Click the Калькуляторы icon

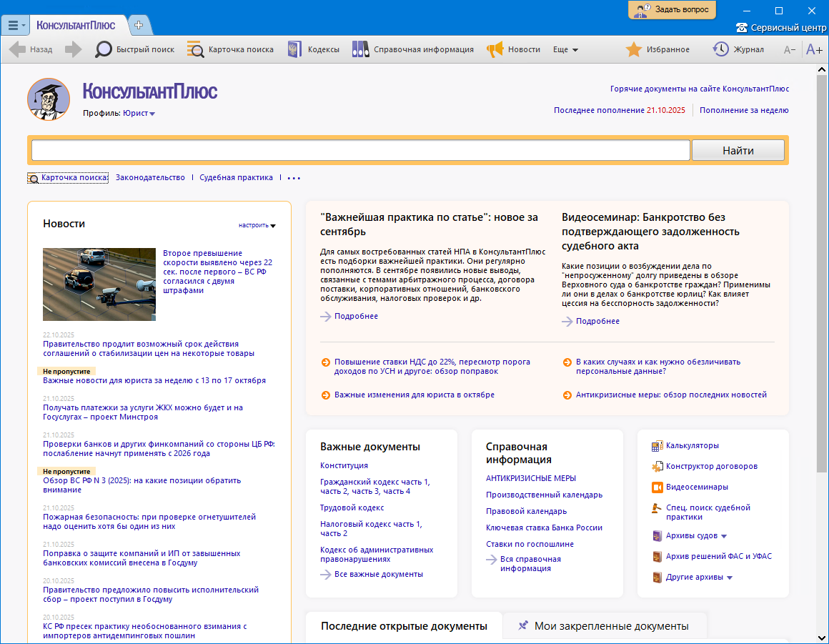[x=657, y=446]
